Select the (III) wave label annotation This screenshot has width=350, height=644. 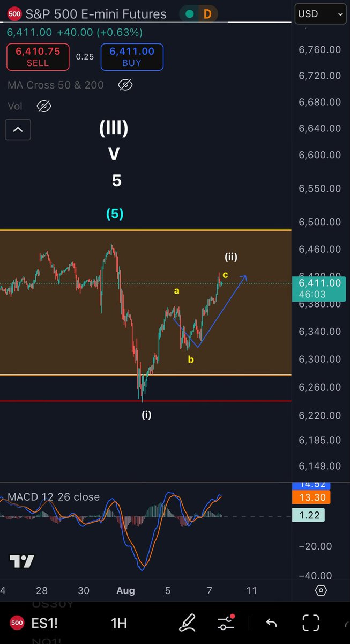[x=114, y=128]
